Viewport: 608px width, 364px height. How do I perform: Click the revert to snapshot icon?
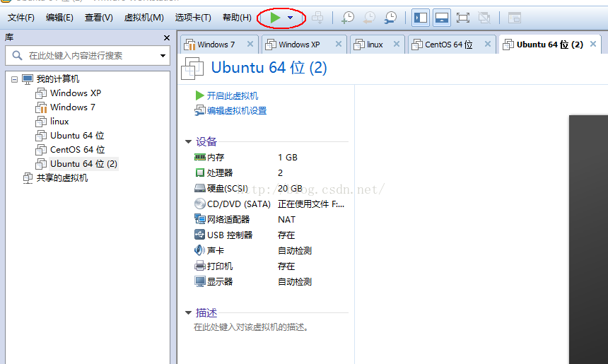(x=369, y=18)
